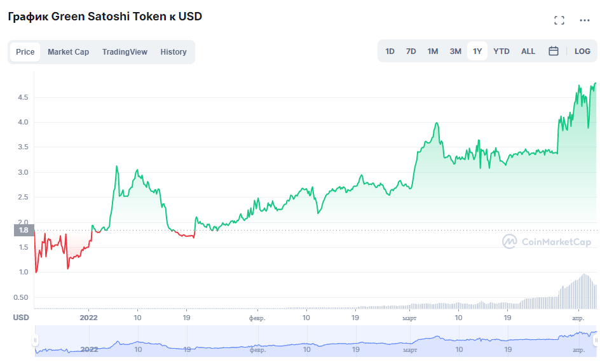Select the 1D time range
The width and height of the screenshot is (600, 364).
tap(390, 51)
